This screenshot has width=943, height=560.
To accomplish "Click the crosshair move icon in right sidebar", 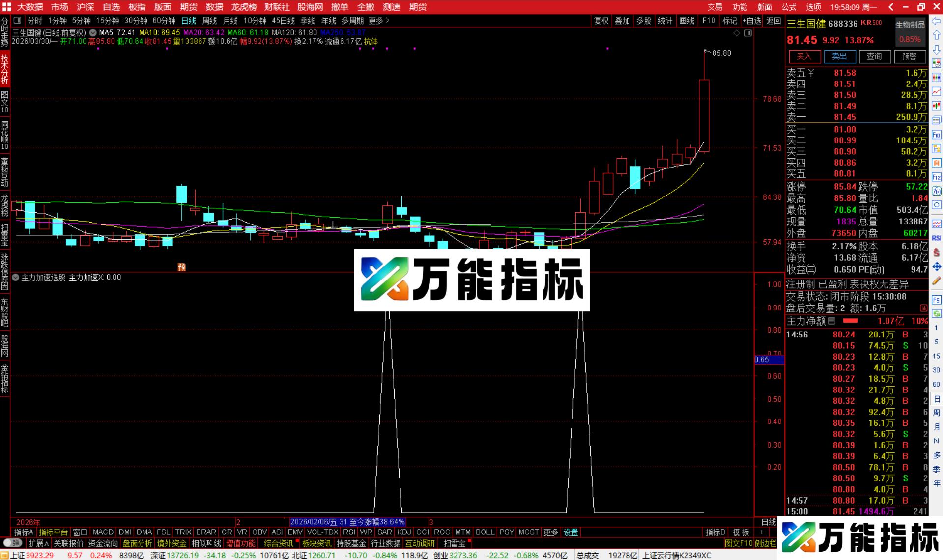I will coord(936,266).
